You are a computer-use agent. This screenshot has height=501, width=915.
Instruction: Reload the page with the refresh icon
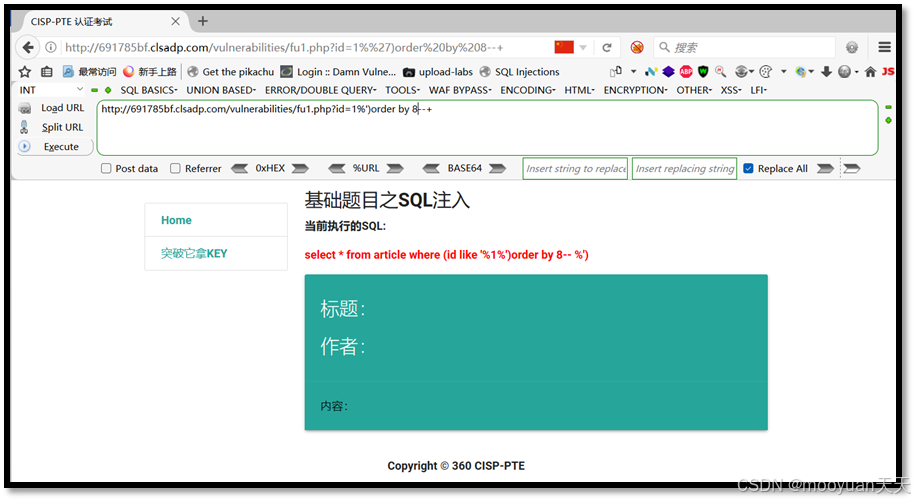point(607,48)
